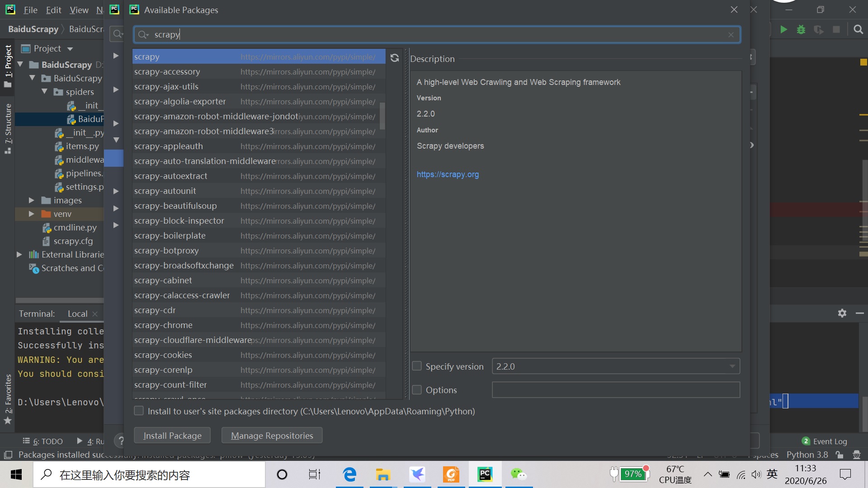The height and width of the screenshot is (488, 868).
Task: Expand the venv folder
Action: click(31, 213)
